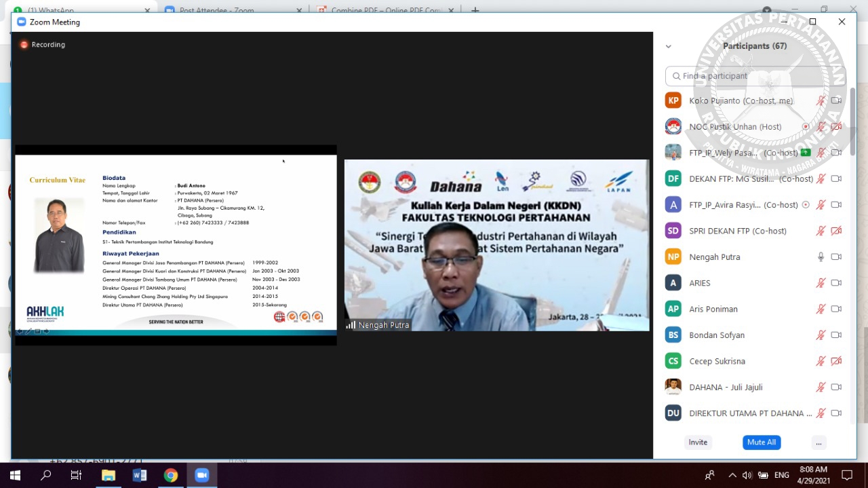Open Windows taskbar search

(45, 475)
